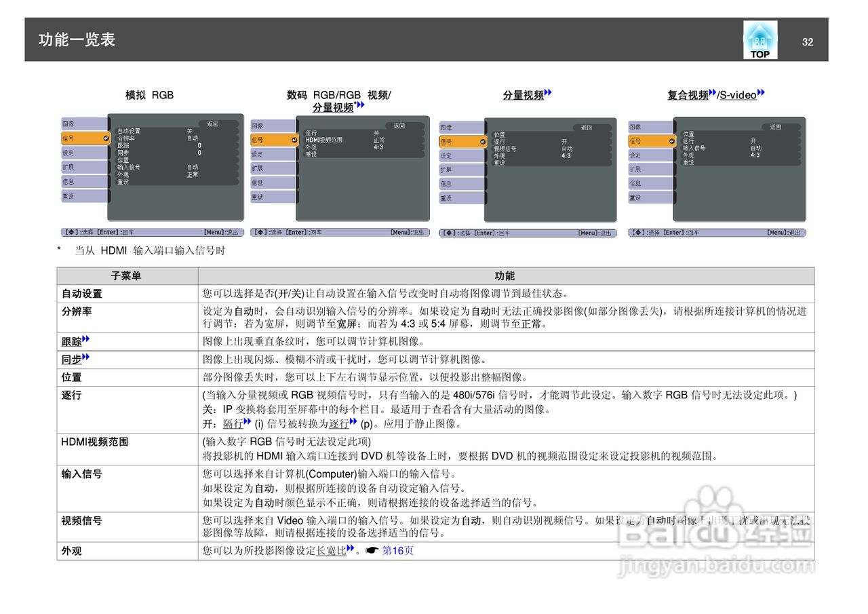This screenshot has height=614, width=868.
Task: Click [Enter]:回车 hint under 复合视频 menu
Action: (x=682, y=233)
